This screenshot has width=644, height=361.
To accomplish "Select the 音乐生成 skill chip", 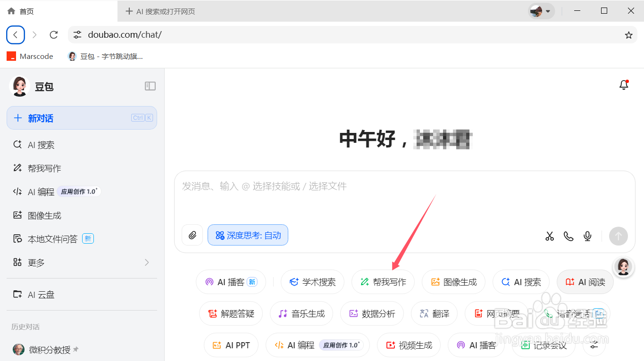I will coord(301,313).
